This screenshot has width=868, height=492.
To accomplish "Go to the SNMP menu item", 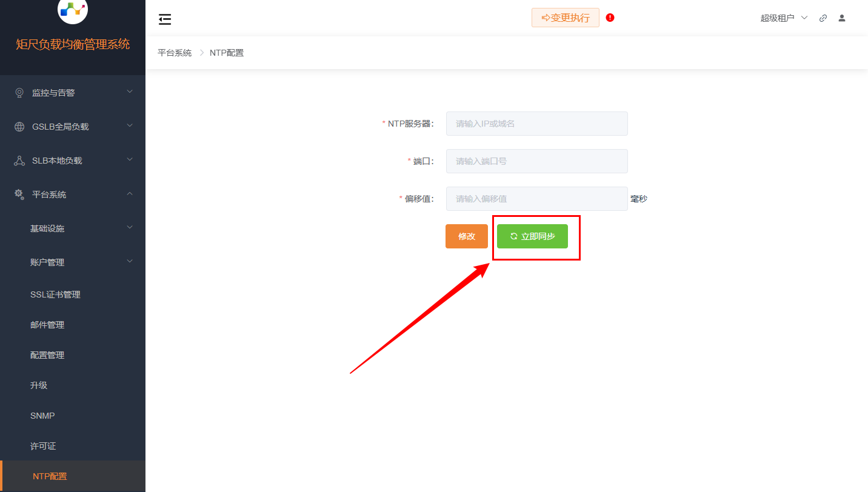I will 42,416.
